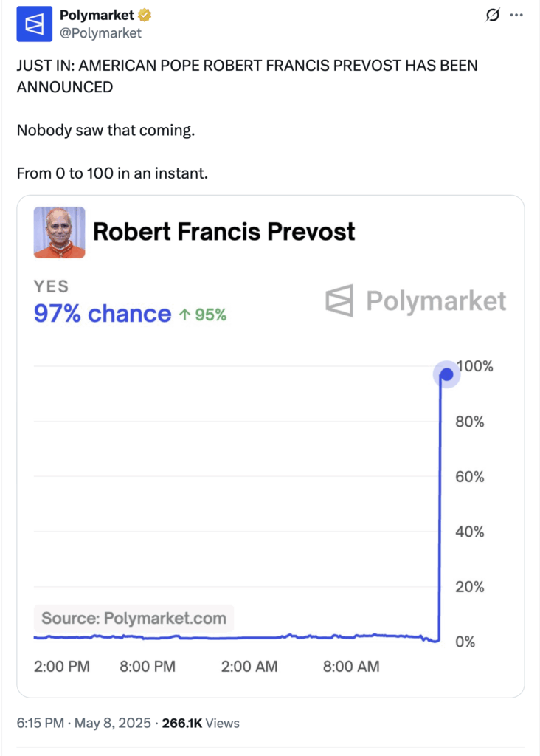Click the "Source: Polymarket.com" label
This screenshot has width=540, height=756.
(x=134, y=618)
